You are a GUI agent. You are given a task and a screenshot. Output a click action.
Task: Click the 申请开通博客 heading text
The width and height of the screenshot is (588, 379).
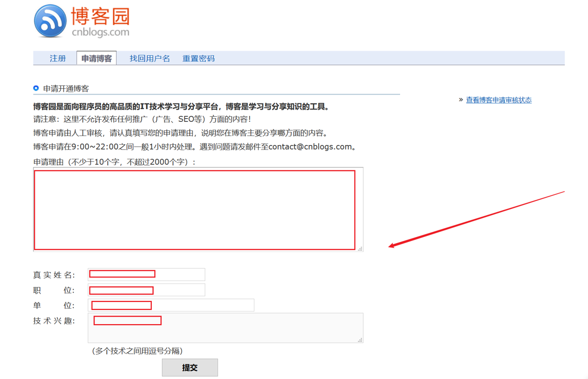tap(66, 88)
